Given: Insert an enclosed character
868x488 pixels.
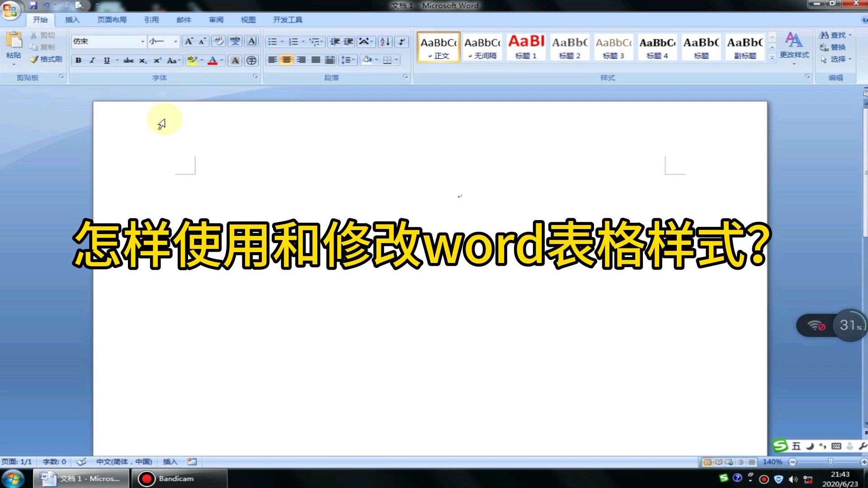Looking at the screenshot, I should coord(251,60).
